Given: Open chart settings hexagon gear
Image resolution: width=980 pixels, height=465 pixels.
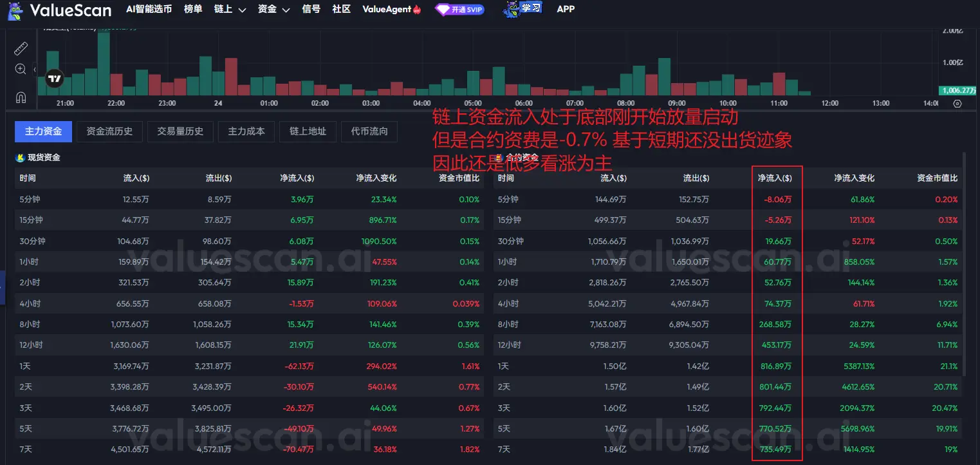Looking at the screenshot, I should (957, 104).
